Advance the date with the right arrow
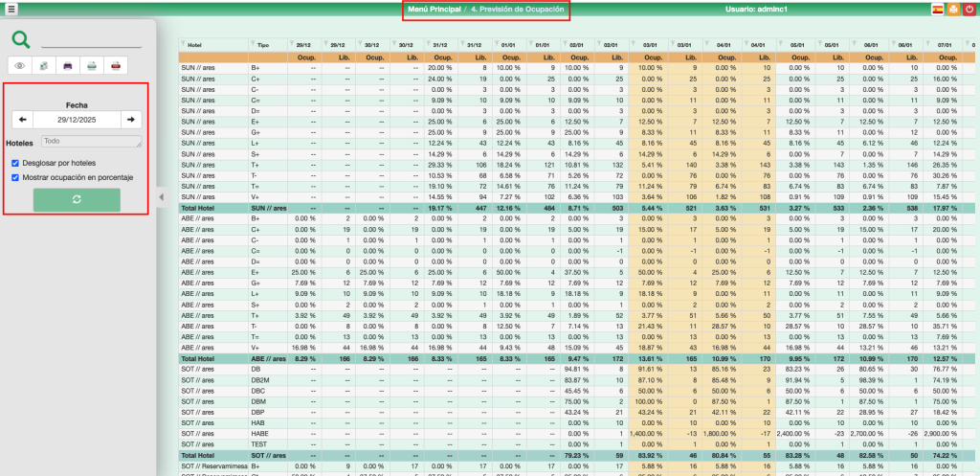980x476 pixels. pos(131,120)
